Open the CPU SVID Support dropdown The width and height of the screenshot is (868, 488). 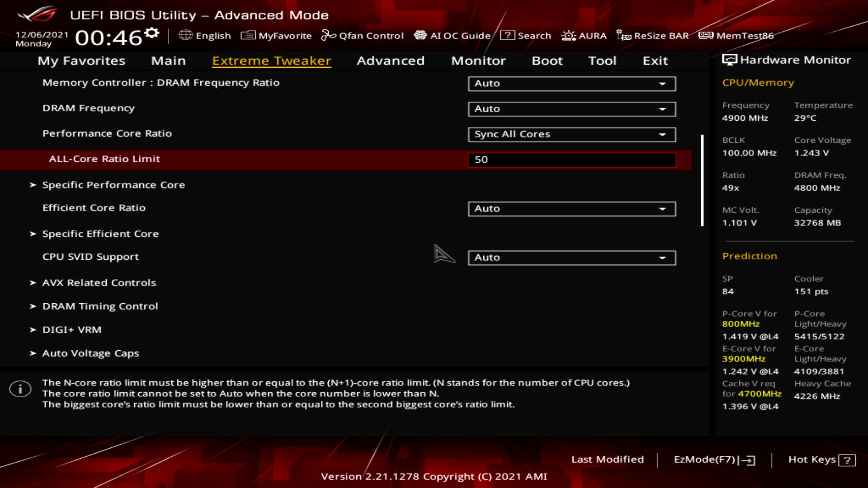571,258
